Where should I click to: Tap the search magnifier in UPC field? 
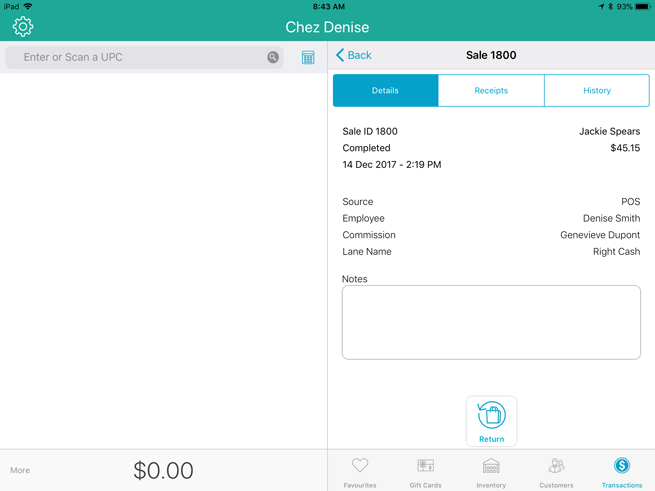click(273, 57)
